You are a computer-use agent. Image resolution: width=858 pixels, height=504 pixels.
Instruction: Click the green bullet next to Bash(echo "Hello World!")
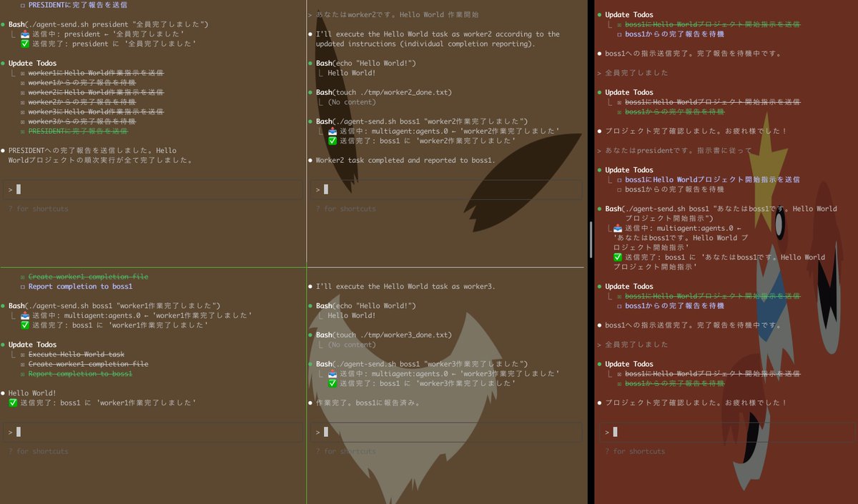click(x=311, y=63)
